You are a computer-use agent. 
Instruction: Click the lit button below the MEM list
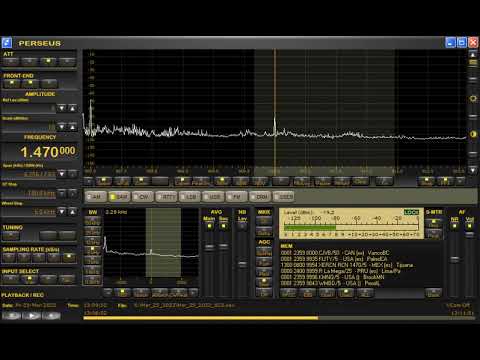pyautogui.click(x=345, y=293)
